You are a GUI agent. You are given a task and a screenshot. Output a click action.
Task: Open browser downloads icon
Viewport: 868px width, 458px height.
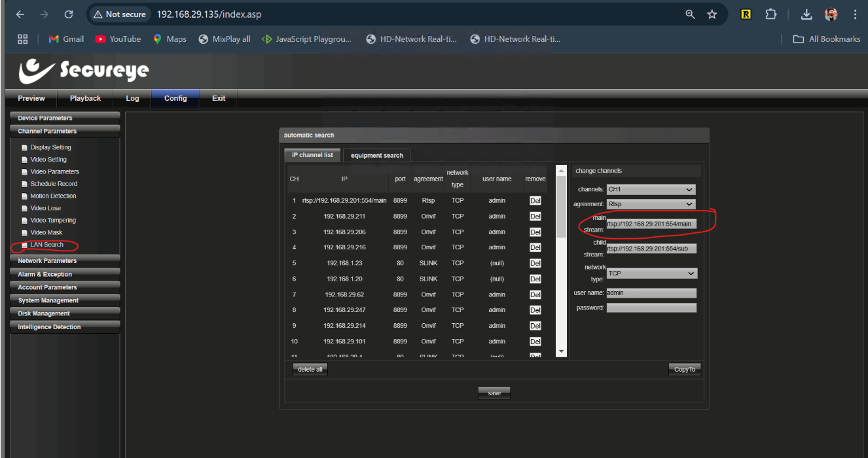click(806, 14)
